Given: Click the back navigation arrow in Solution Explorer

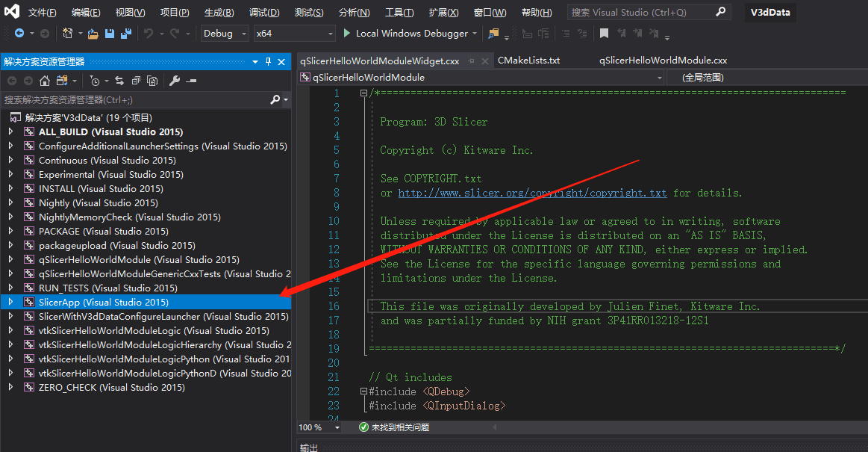Looking at the screenshot, I should (x=12, y=80).
